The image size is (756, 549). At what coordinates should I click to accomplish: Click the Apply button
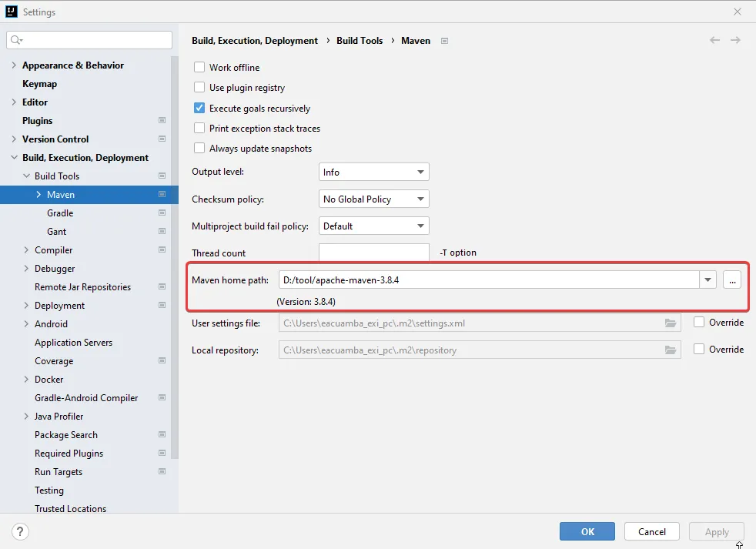[x=717, y=531]
